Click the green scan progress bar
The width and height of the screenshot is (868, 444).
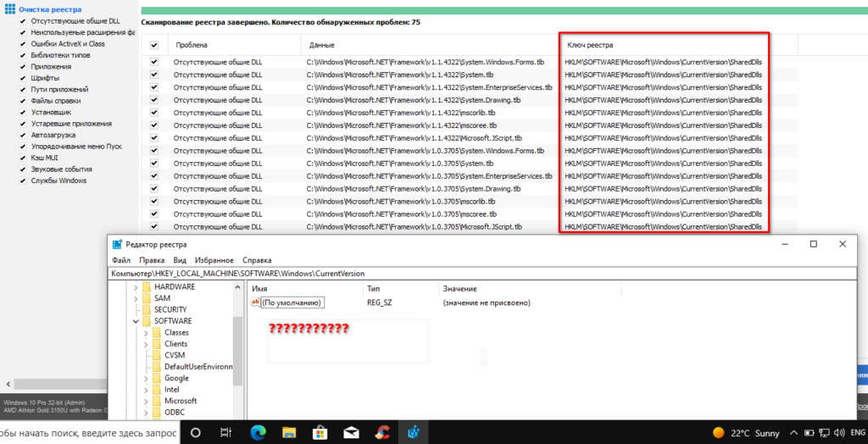[504, 10]
